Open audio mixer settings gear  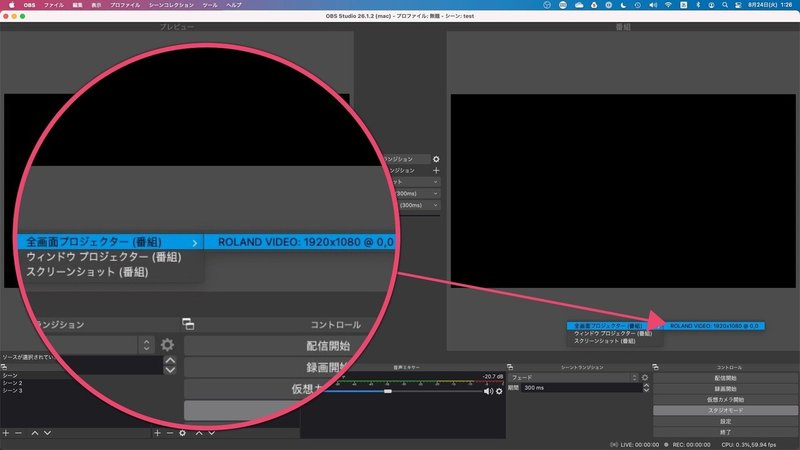coord(499,391)
